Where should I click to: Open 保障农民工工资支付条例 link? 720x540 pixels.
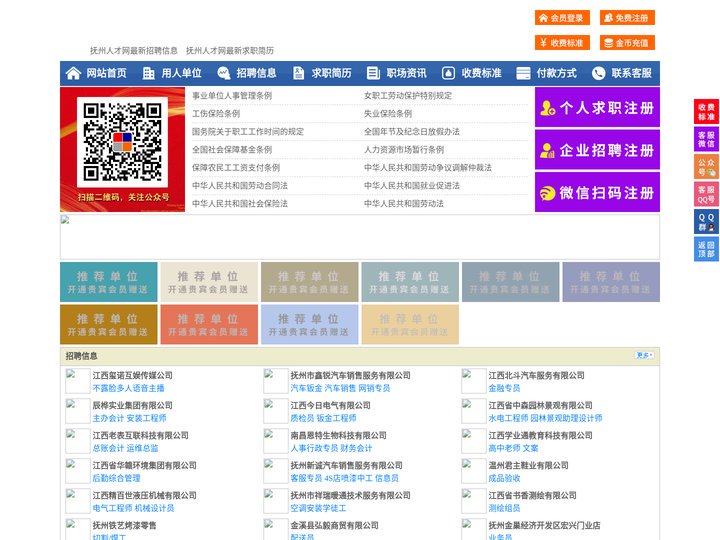point(236,168)
